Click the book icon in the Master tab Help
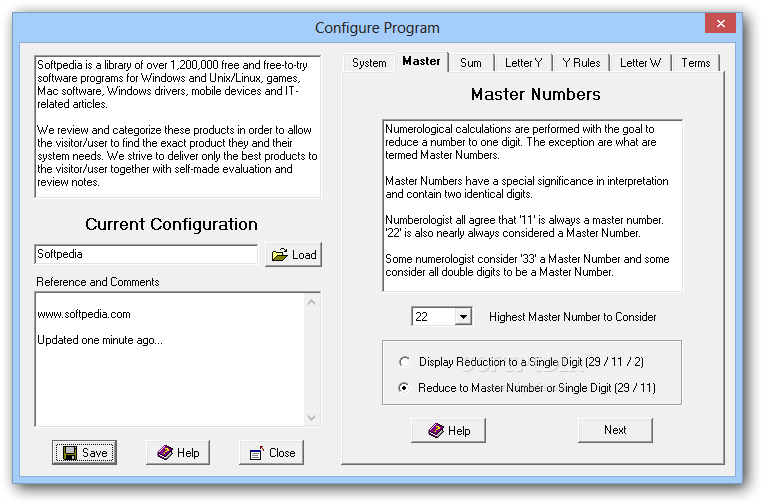Viewport: 763px width, 504px height. coord(436,430)
